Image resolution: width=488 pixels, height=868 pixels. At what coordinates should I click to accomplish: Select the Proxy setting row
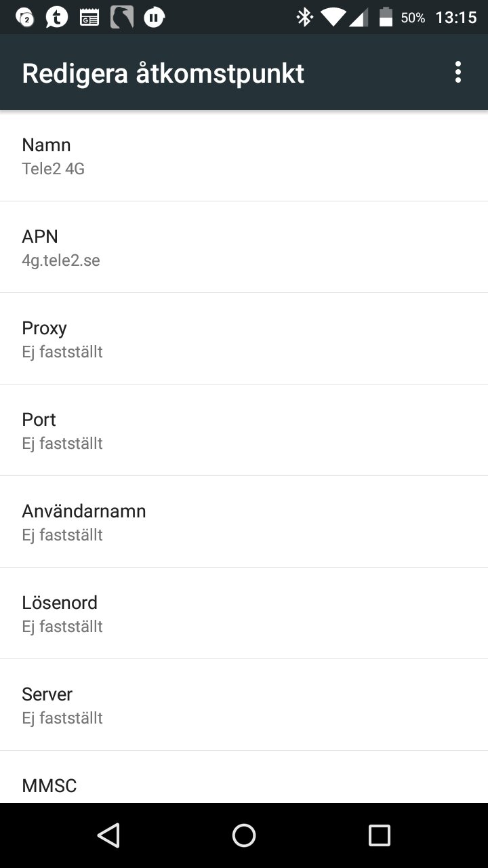pyautogui.click(x=244, y=338)
